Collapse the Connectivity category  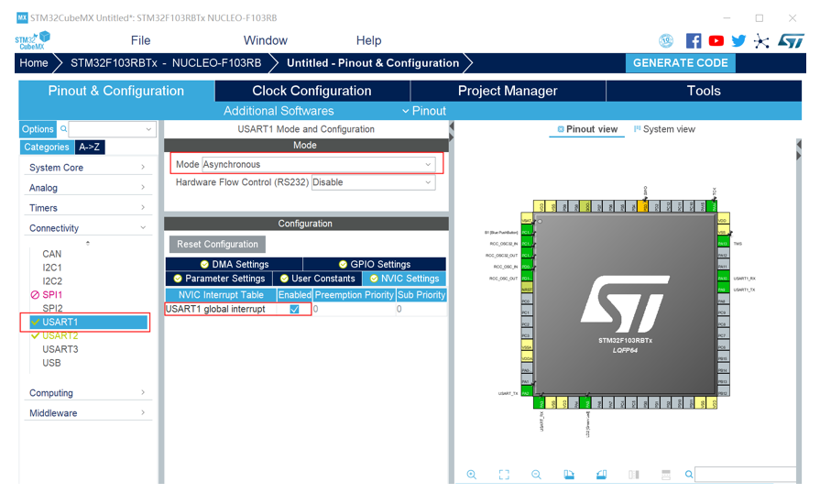[87, 228]
